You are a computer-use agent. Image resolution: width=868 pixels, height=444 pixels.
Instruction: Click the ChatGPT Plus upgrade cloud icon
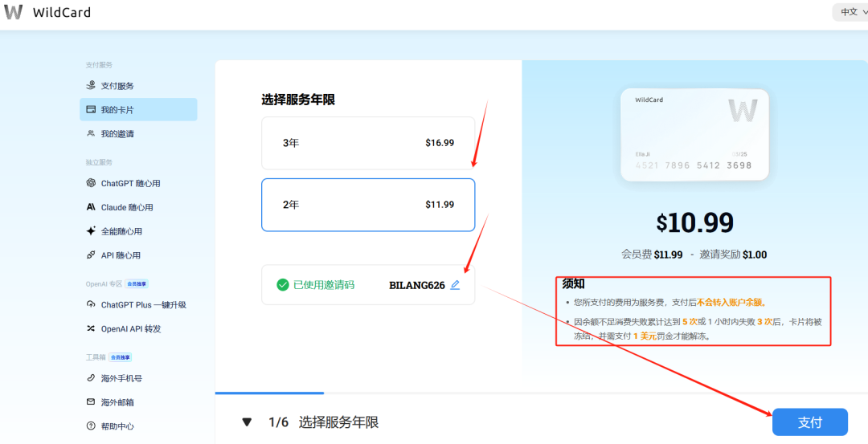(x=92, y=304)
